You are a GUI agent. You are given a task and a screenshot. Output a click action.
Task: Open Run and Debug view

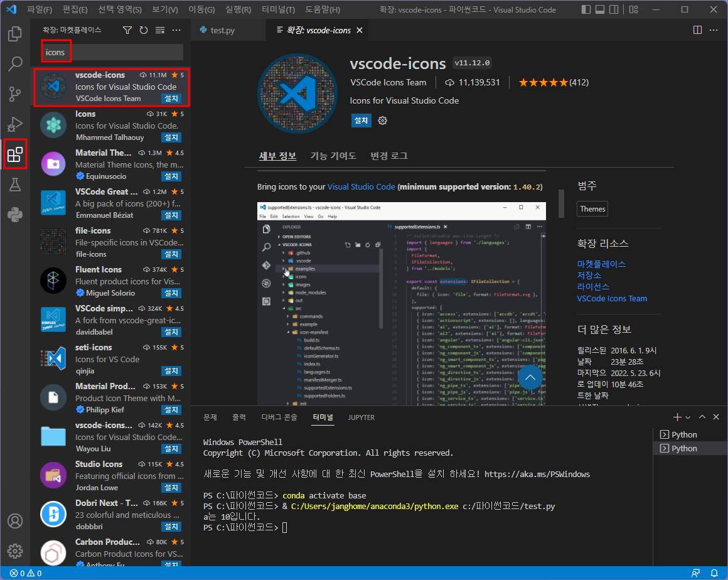click(x=15, y=124)
